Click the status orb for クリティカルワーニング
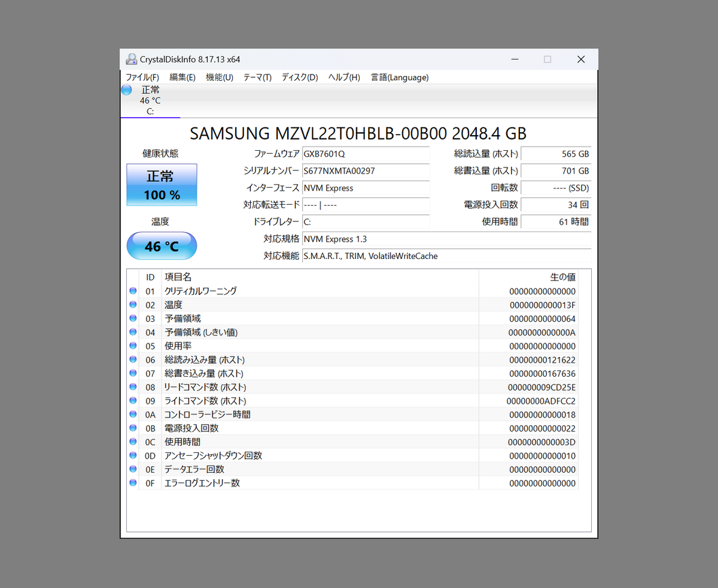The height and width of the screenshot is (588, 718). (133, 291)
